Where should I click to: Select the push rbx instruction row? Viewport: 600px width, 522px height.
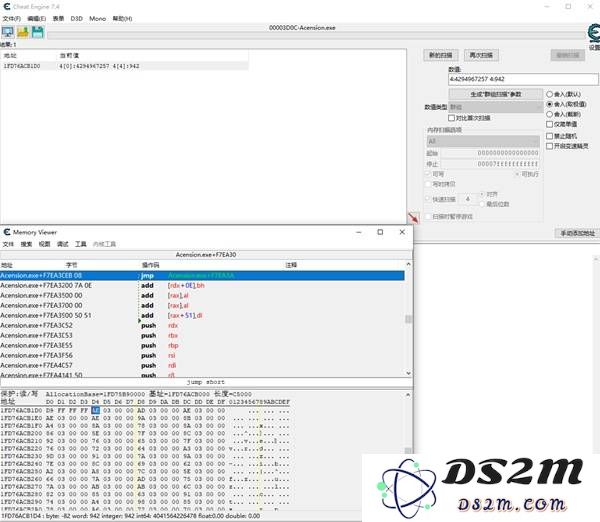[x=202, y=335]
